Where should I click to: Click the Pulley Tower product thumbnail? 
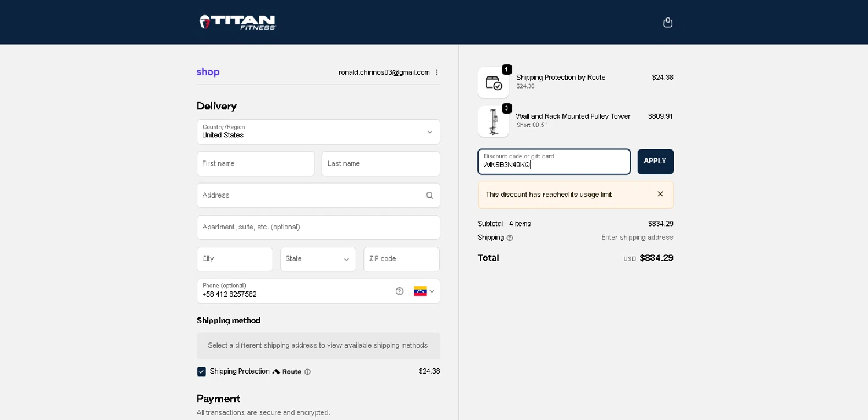point(493,122)
